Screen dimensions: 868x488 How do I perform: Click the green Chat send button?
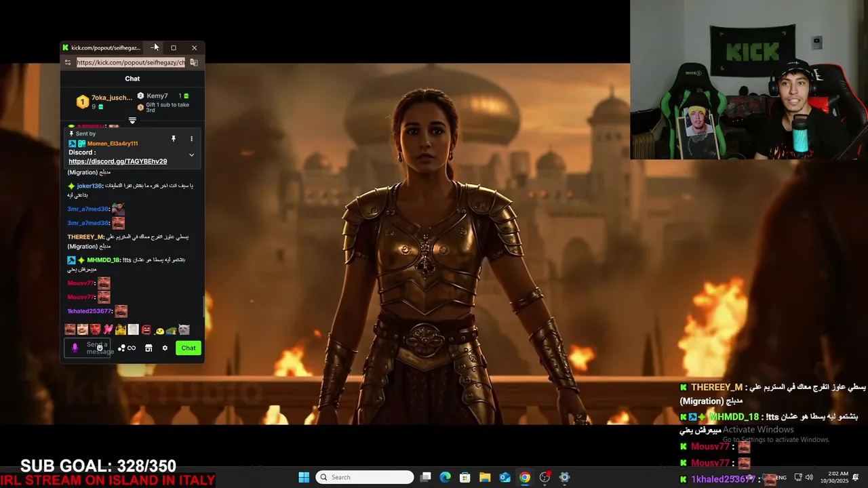click(x=189, y=348)
